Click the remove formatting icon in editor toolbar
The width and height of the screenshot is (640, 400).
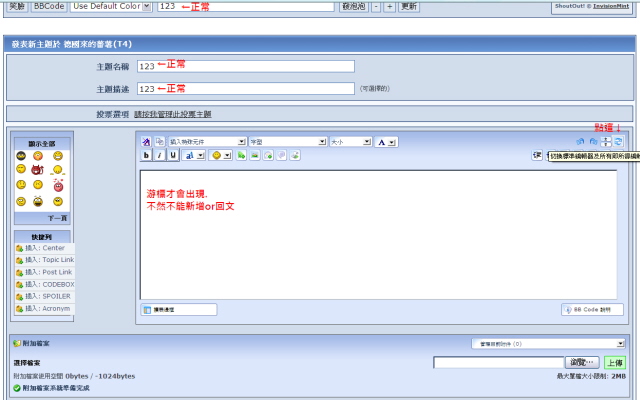pos(146,142)
